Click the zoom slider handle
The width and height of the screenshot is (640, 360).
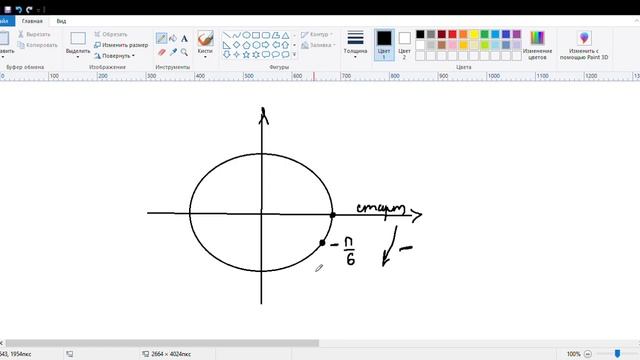click(x=618, y=353)
